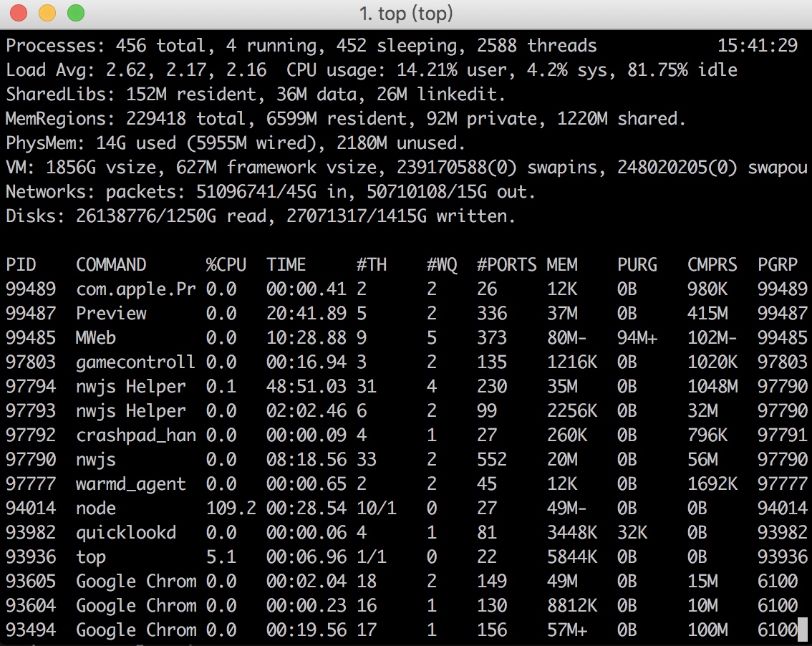Click the 415M compressed value of Preview
Viewport: 812px width, 646px height.
point(707,314)
